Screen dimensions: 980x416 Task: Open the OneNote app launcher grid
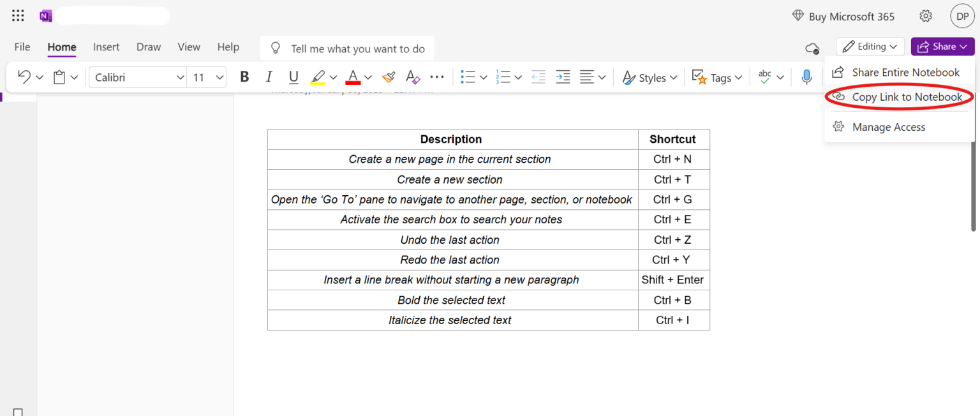coord(17,15)
